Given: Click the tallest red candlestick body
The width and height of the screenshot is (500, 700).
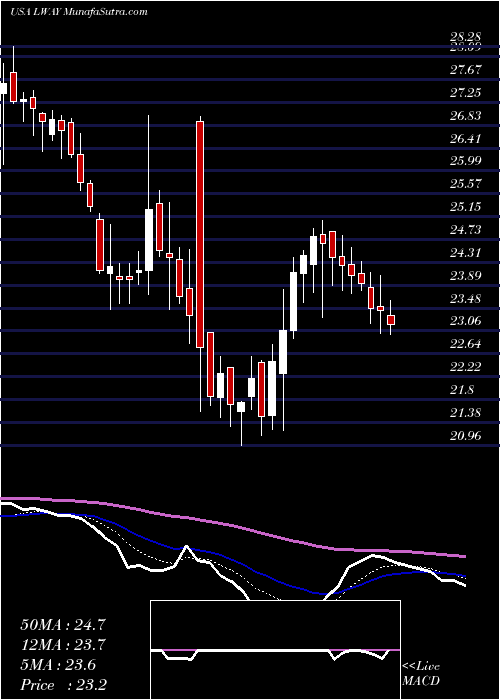Looking at the screenshot, I should 200,234.
